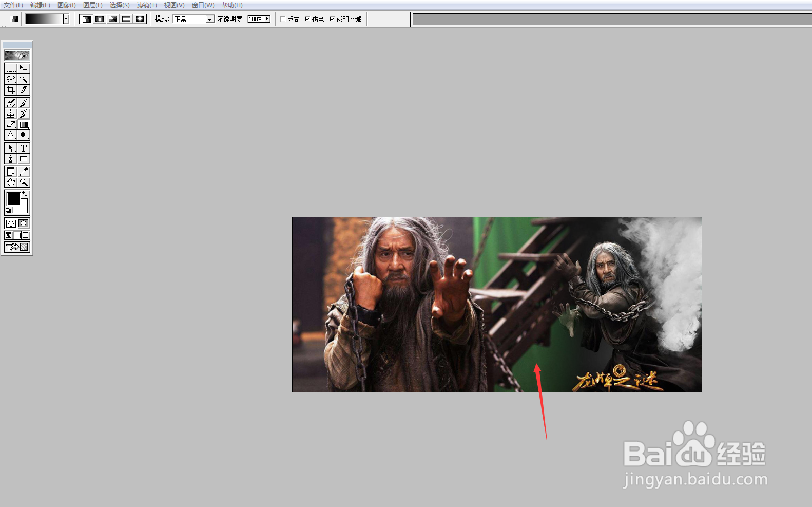Select the Paintbrush tool
Screen dimensions: 812x507
(24, 103)
